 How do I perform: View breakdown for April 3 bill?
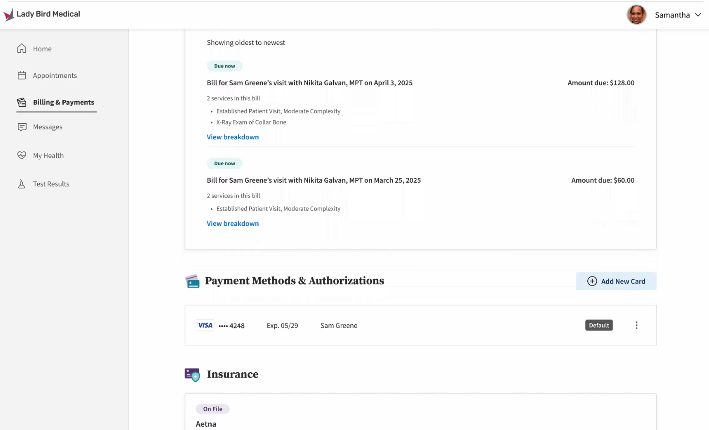pyautogui.click(x=232, y=137)
